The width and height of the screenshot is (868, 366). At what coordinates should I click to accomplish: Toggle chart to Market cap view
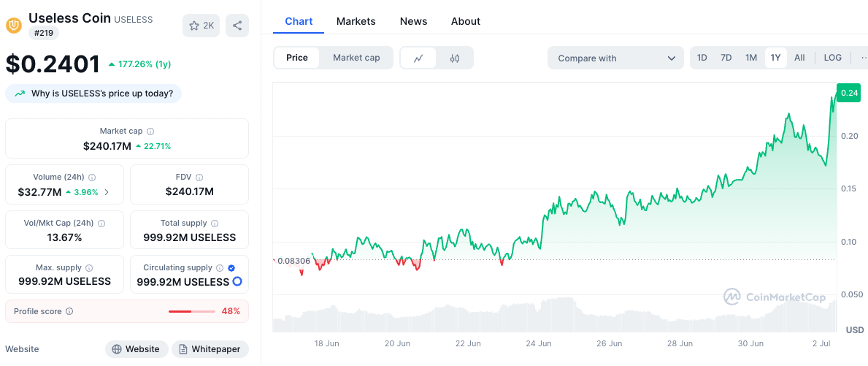coord(356,58)
